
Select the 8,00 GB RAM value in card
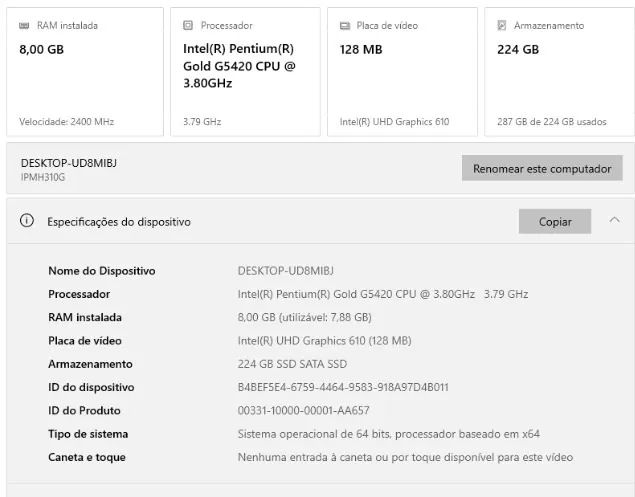[41, 49]
